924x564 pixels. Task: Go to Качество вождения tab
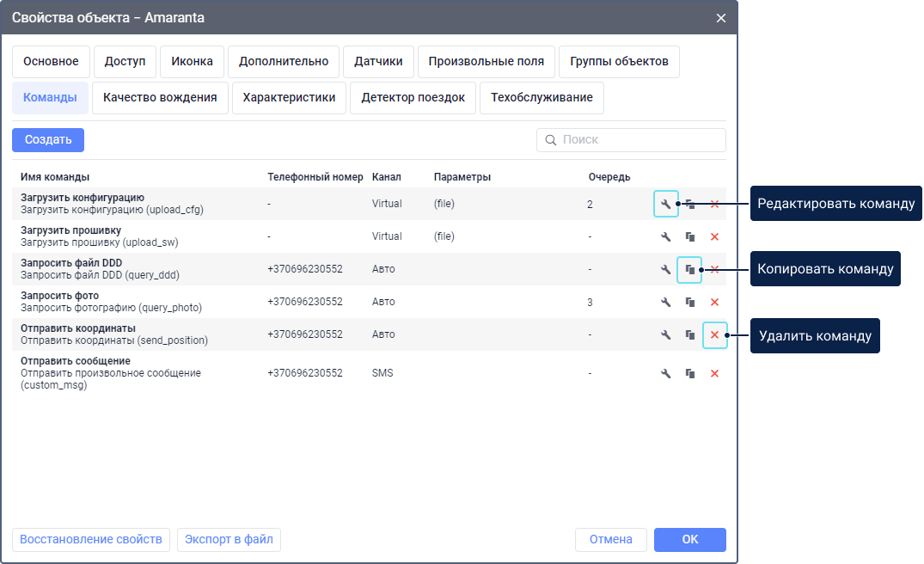pyautogui.click(x=160, y=98)
